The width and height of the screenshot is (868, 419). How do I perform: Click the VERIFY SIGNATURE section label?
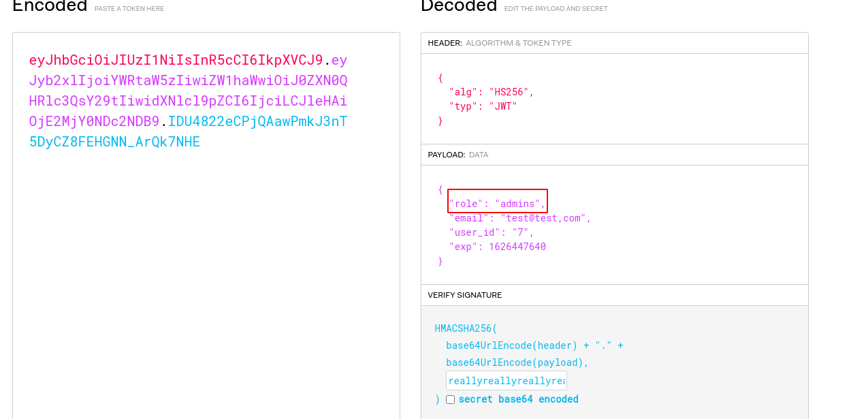coord(464,295)
